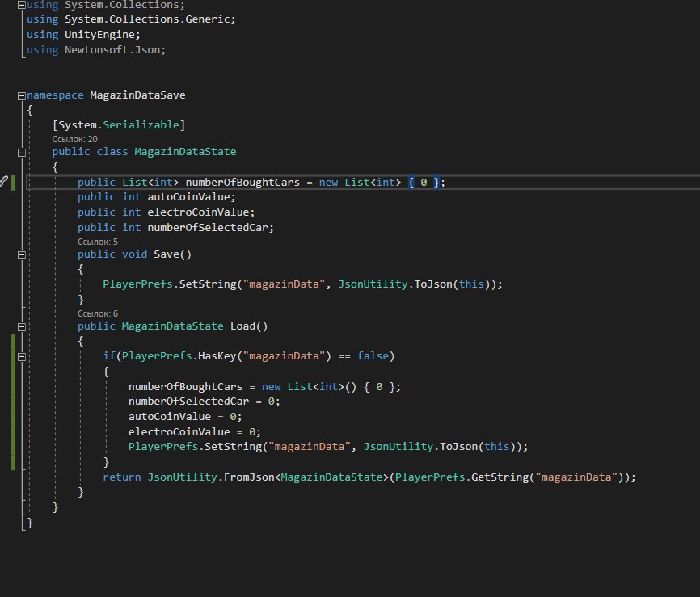Click the 'Newtonsoft.Json' using directive
Screen dimensions: 700x597
click(x=112, y=49)
